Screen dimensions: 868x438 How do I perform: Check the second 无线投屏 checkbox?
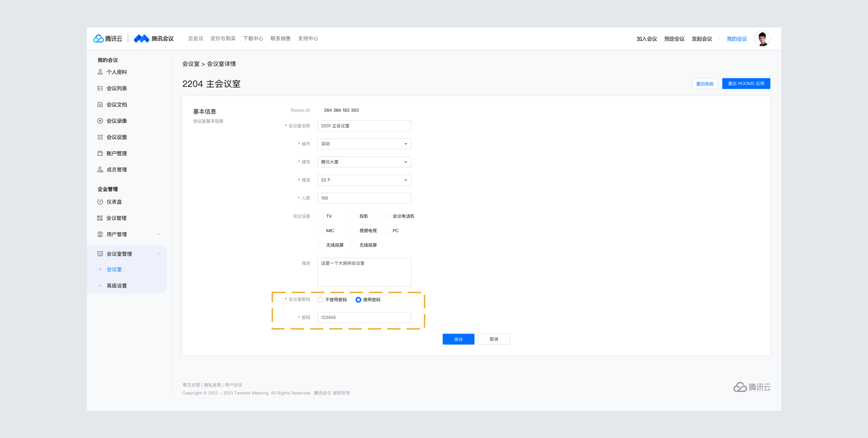(353, 245)
